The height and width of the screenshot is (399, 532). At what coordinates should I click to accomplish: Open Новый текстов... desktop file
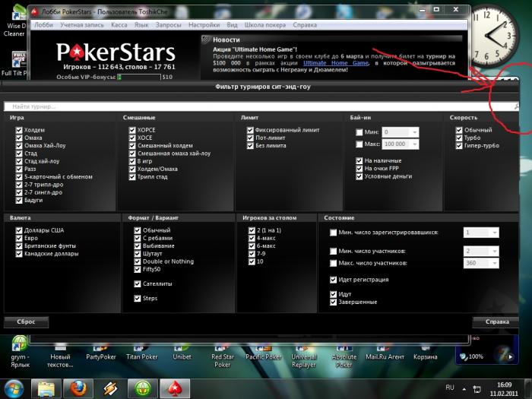point(60,356)
